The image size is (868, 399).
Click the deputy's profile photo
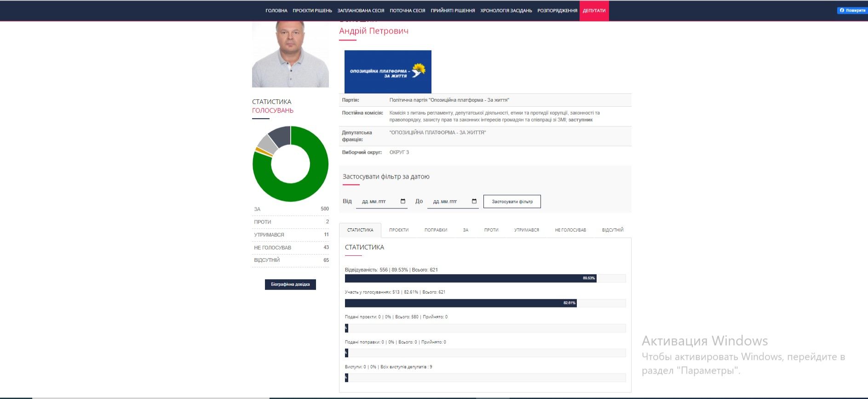point(290,54)
